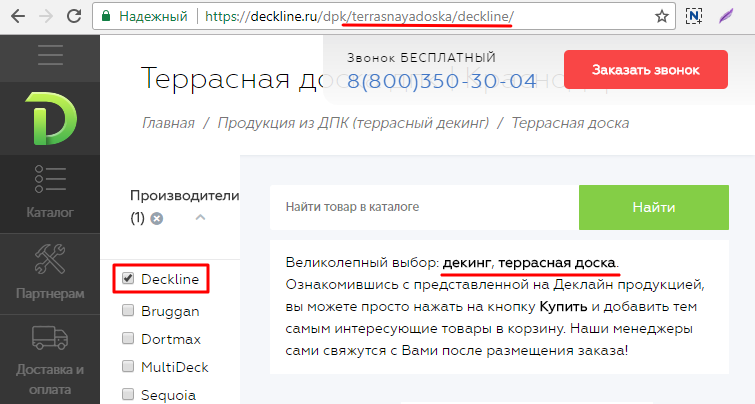Check the Dortmax manufacturer checkbox

[128, 338]
